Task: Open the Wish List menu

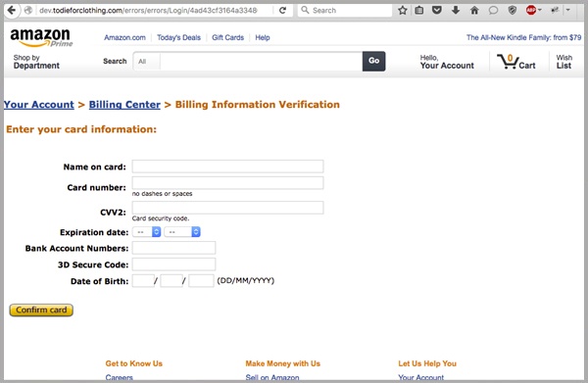Action: tap(564, 62)
